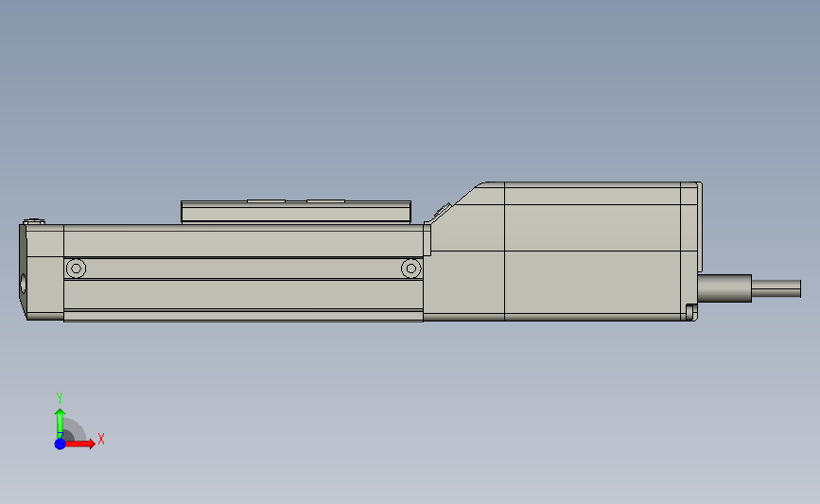
Task: Click the red X axis arrow of triad
Action: [x=79, y=443]
